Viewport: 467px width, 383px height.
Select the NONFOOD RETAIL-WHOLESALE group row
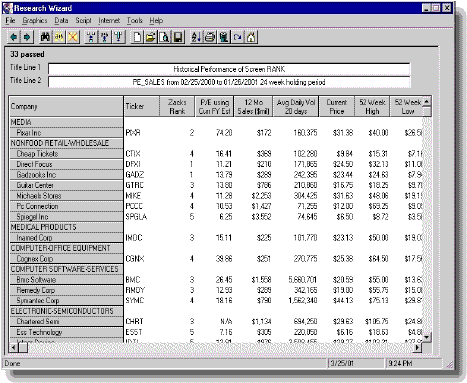[x=66, y=143]
